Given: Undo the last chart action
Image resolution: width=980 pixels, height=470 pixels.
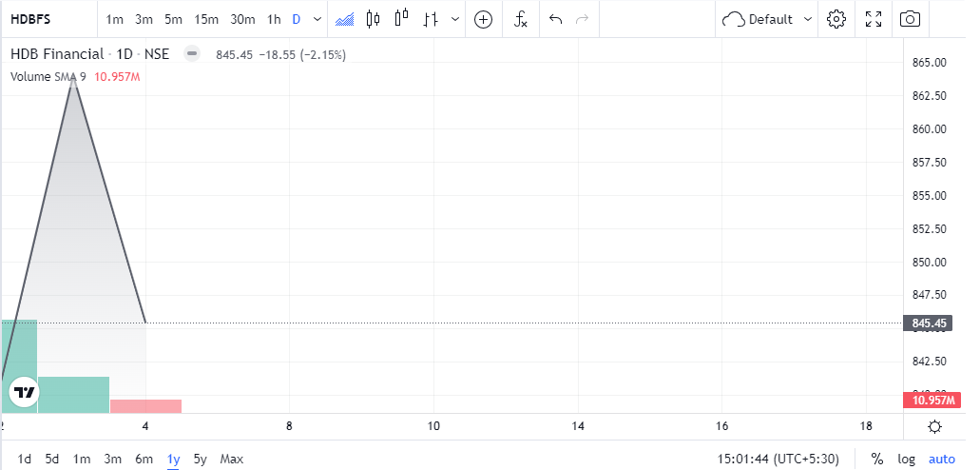Looking at the screenshot, I should (x=556, y=19).
